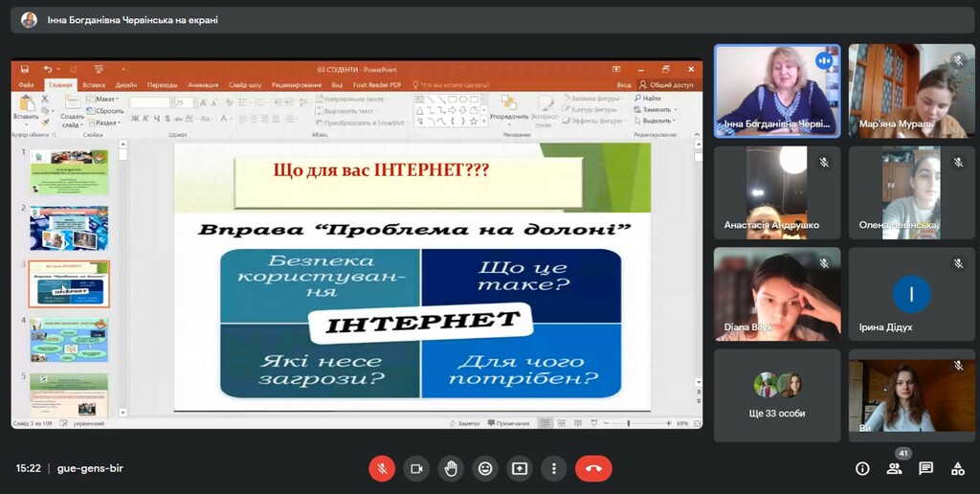Show the participants list with 41 people
The image size is (980, 494).
coord(894,468)
